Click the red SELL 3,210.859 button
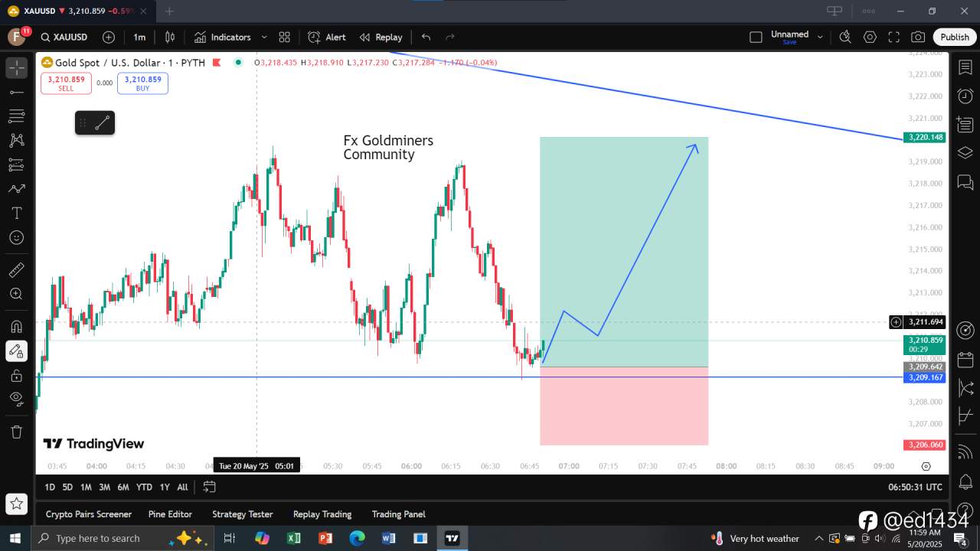 [x=66, y=83]
